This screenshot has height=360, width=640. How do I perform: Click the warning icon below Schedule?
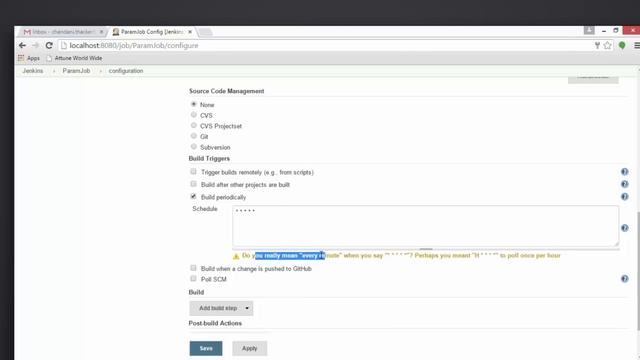click(x=236, y=256)
